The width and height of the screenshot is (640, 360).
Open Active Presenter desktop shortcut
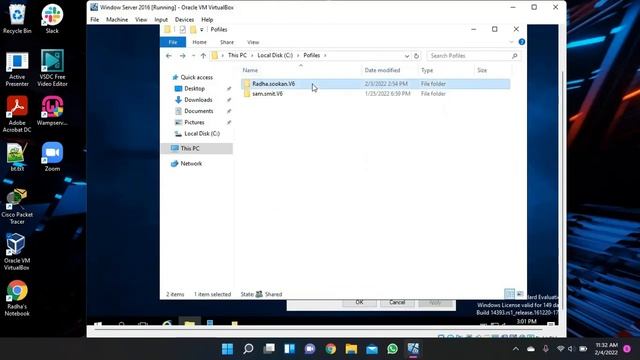click(17, 69)
